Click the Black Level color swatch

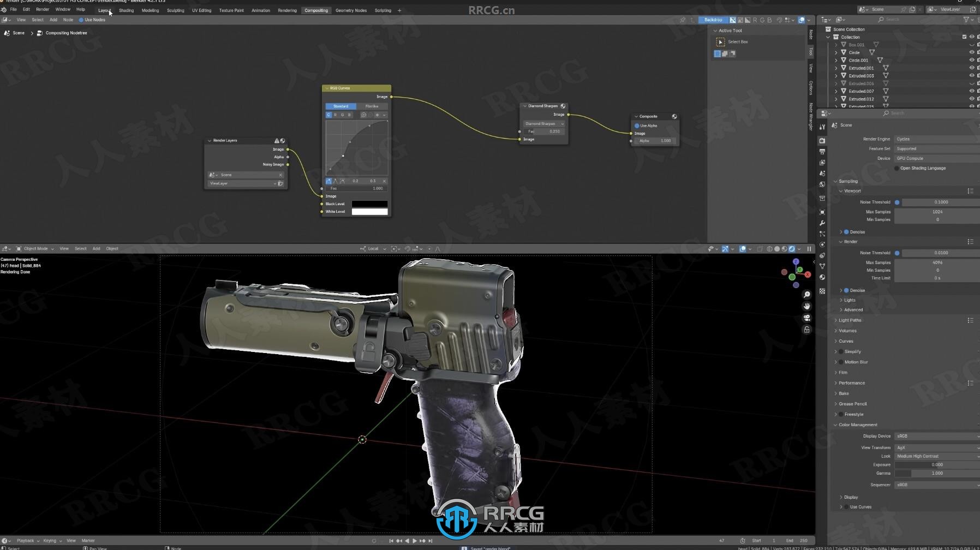[369, 204]
